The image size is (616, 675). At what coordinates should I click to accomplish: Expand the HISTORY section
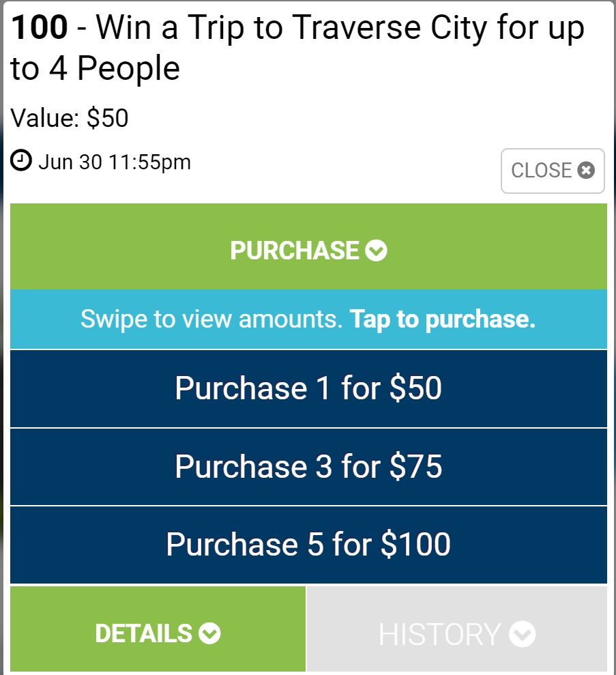456,629
